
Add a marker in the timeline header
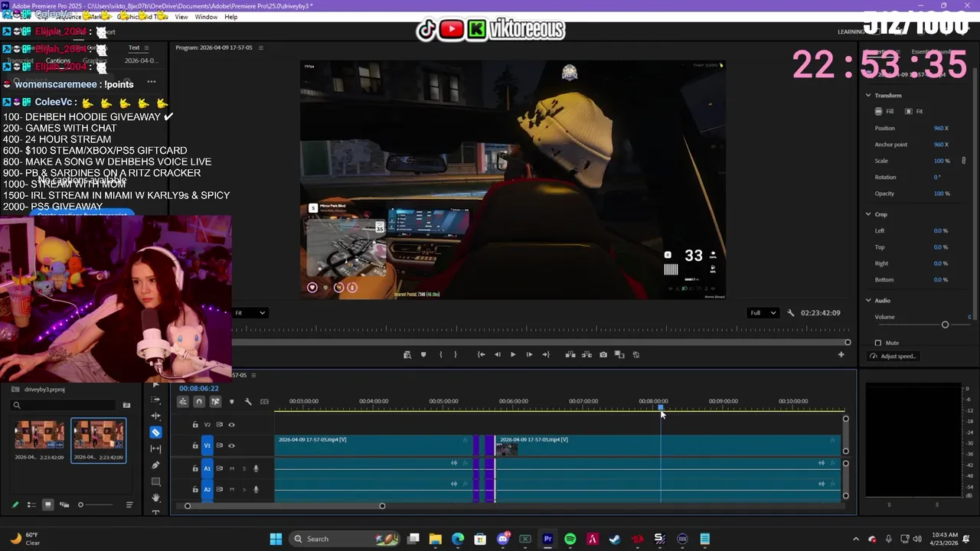pyautogui.click(x=232, y=402)
